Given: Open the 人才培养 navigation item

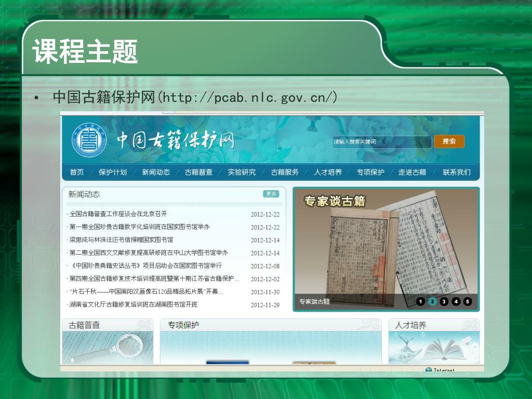Looking at the screenshot, I should (x=328, y=172).
